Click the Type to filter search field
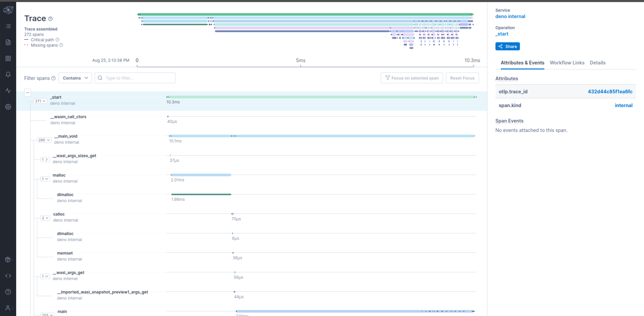Screen dimensions: 644x316 click(135, 78)
